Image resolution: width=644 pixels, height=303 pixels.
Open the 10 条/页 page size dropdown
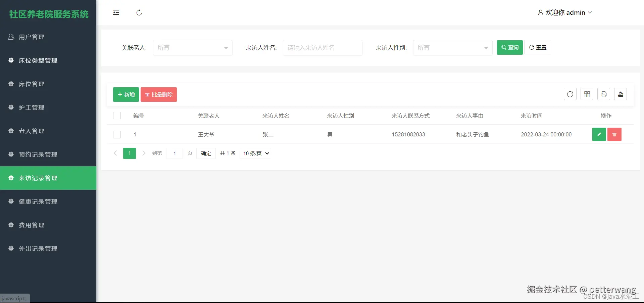(255, 153)
